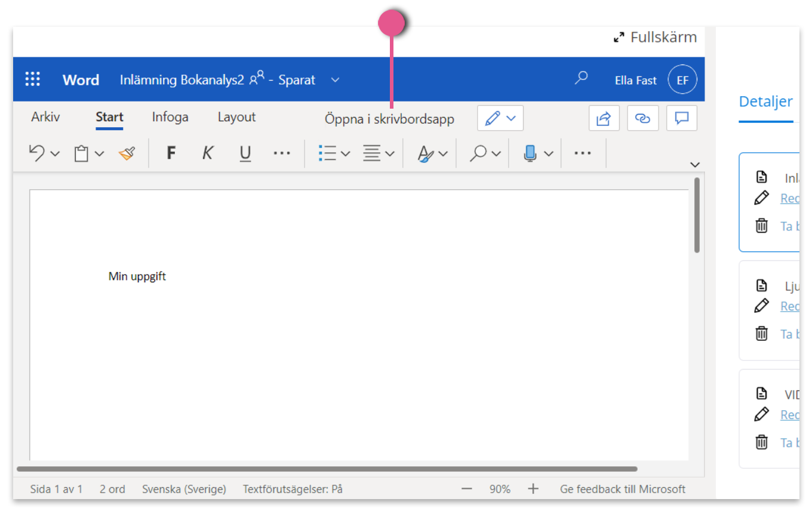
Task: Expand the Dictate options arrow
Action: (x=548, y=154)
